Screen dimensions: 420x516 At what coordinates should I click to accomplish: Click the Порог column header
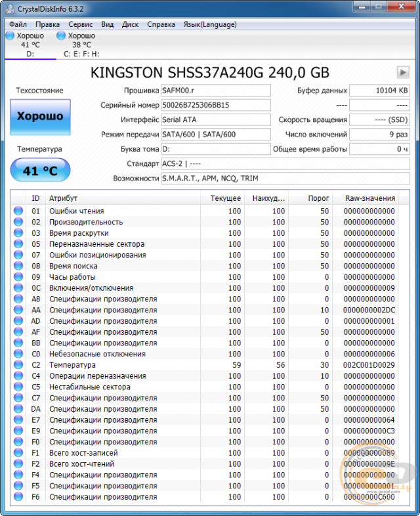[x=310, y=198]
